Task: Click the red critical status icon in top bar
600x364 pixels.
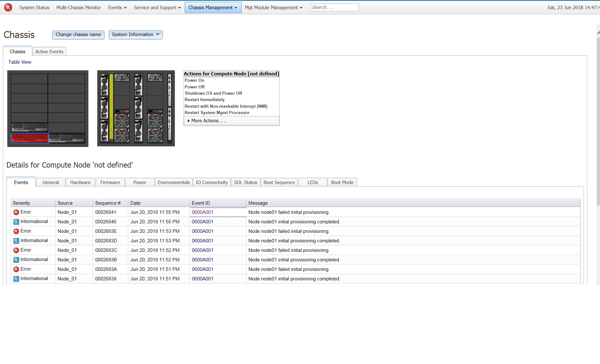Action: tap(8, 7)
